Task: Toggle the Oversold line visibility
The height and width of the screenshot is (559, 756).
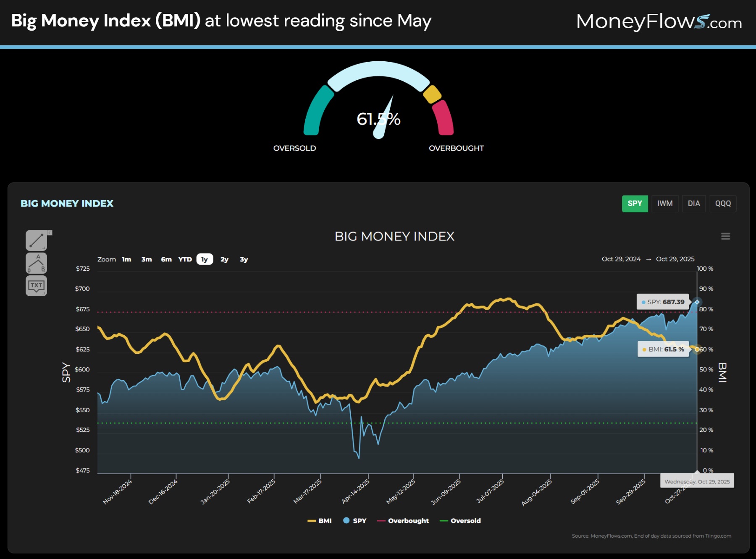Action: [465, 520]
